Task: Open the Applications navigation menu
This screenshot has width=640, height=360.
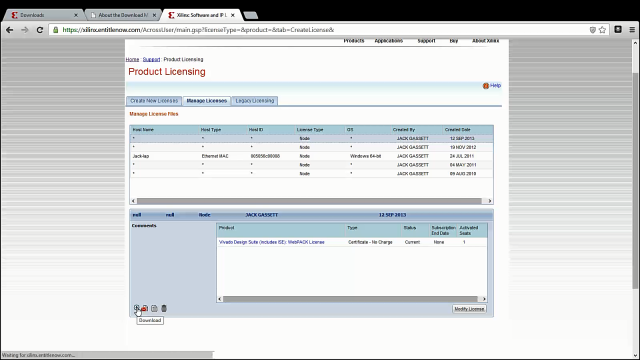Action: 389,41
